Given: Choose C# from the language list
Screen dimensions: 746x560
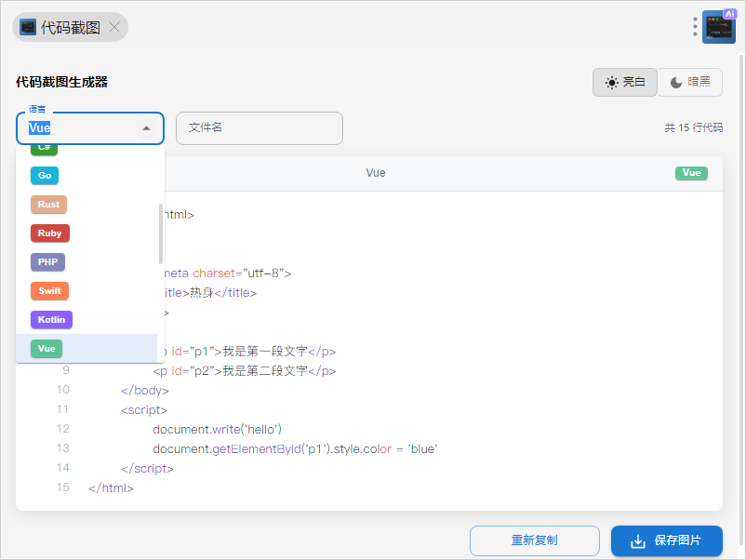Looking at the screenshot, I should point(43,149).
